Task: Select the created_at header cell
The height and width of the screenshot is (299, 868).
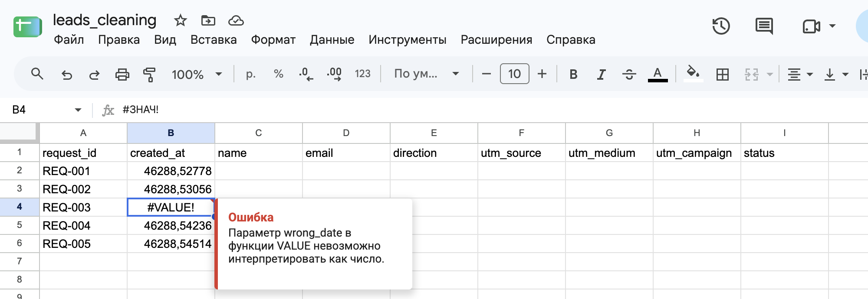Action: 171,153
